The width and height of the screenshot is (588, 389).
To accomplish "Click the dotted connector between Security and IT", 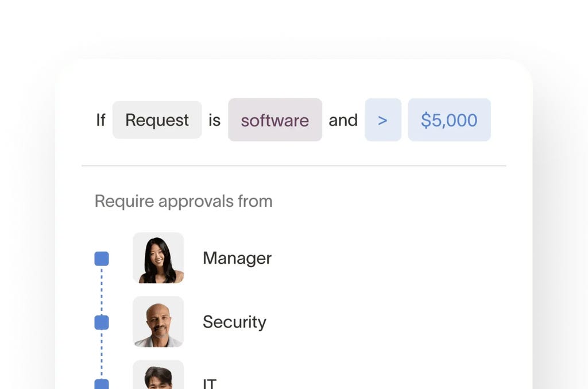I will coord(102,354).
